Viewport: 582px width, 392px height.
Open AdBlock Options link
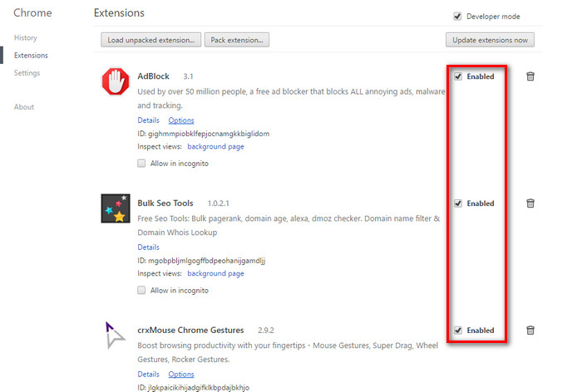181,120
